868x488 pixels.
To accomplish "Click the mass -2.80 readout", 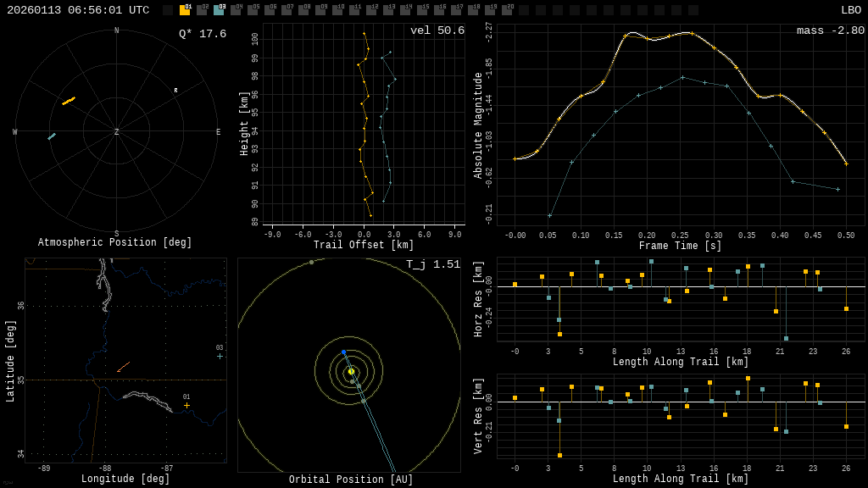I will [830, 30].
